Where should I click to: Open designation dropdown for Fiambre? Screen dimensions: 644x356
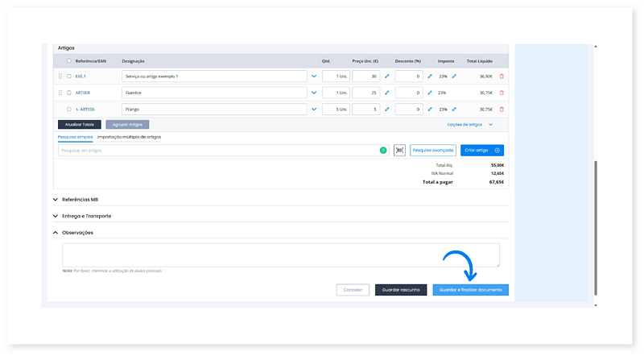point(314,93)
